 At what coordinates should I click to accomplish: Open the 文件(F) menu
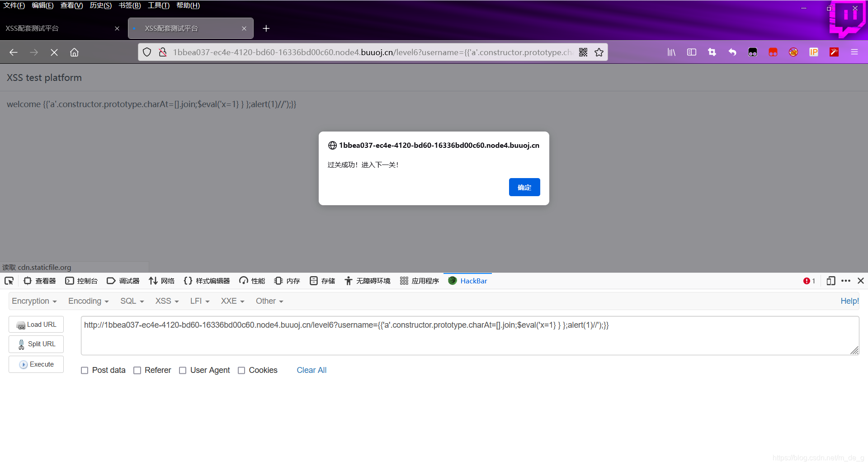click(14, 5)
